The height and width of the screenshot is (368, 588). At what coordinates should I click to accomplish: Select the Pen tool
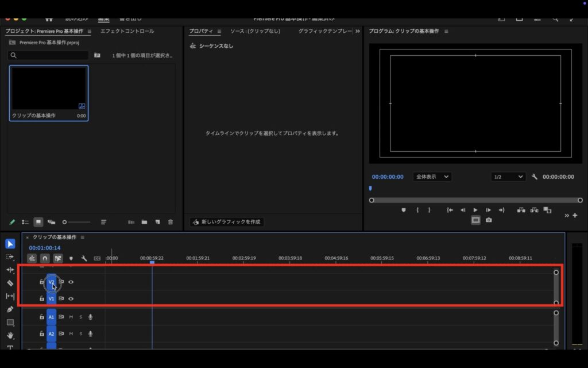10,309
